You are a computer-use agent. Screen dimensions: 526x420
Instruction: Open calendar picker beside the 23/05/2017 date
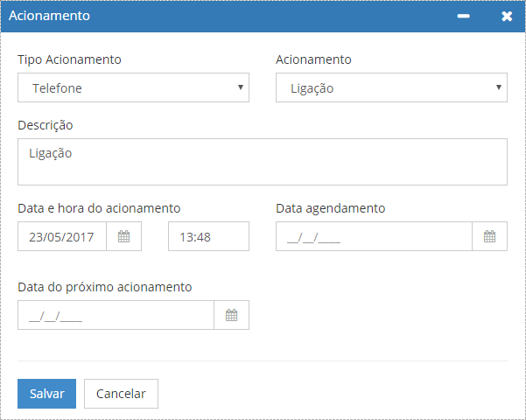(x=123, y=236)
